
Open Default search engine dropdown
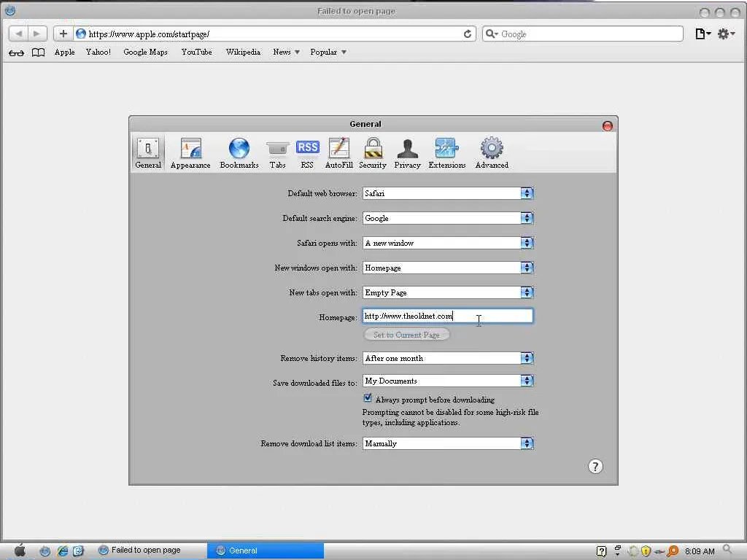click(448, 218)
